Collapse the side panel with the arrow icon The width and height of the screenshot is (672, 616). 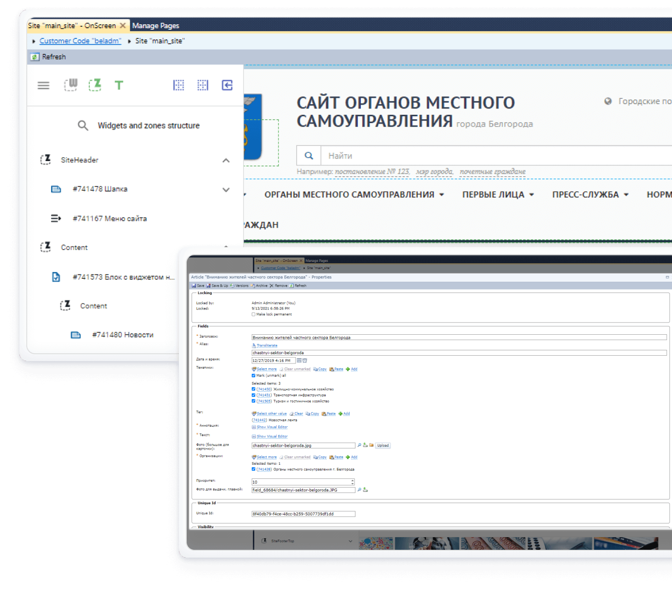pyautogui.click(x=227, y=85)
